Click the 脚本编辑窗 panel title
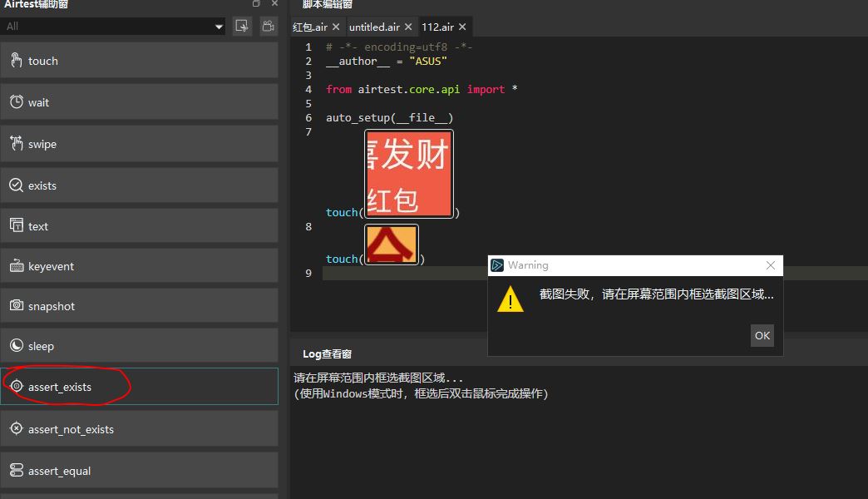This screenshot has height=499, width=868. (327, 4)
